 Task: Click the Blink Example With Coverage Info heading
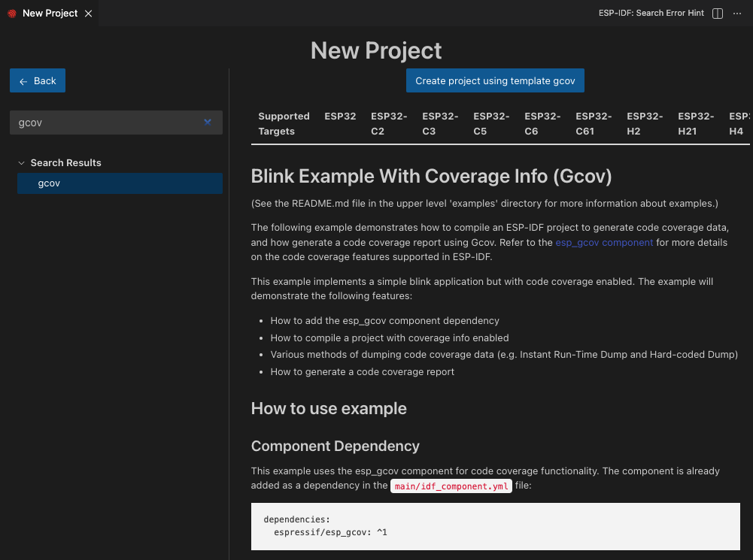(431, 177)
